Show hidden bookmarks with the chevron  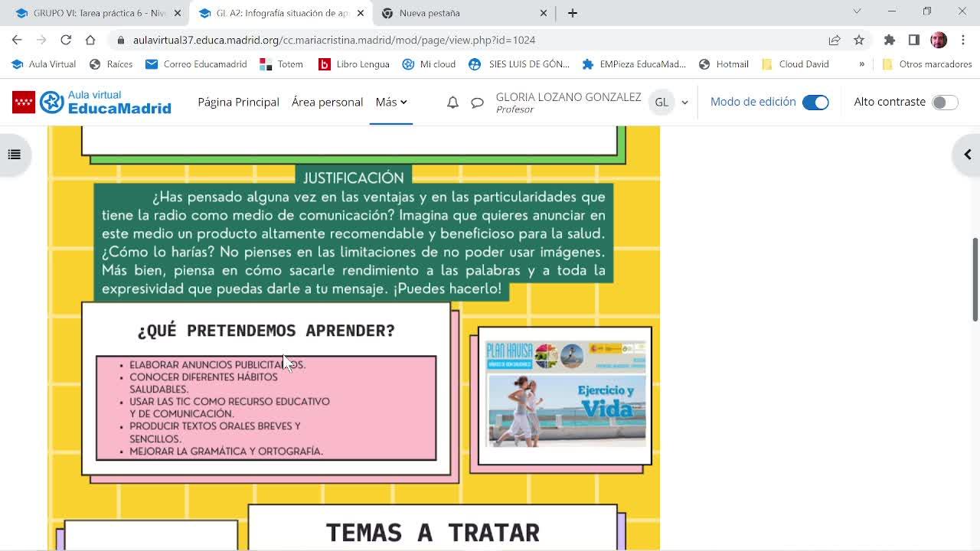[861, 64]
